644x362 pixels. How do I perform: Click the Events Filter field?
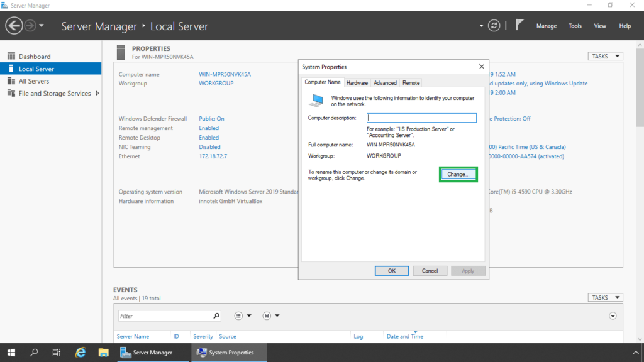tap(165, 316)
